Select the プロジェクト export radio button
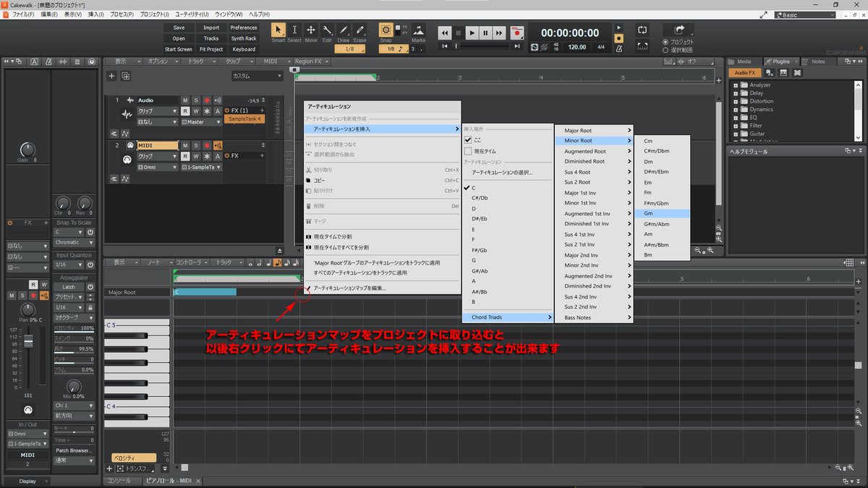 pyautogui.click(x=665, y=41)
